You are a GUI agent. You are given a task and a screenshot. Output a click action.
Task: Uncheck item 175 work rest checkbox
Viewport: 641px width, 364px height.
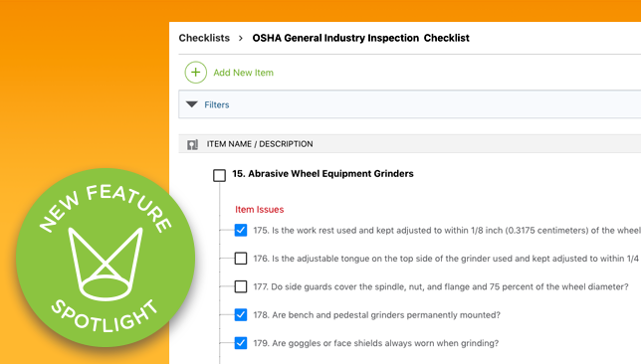pos(241,230)
